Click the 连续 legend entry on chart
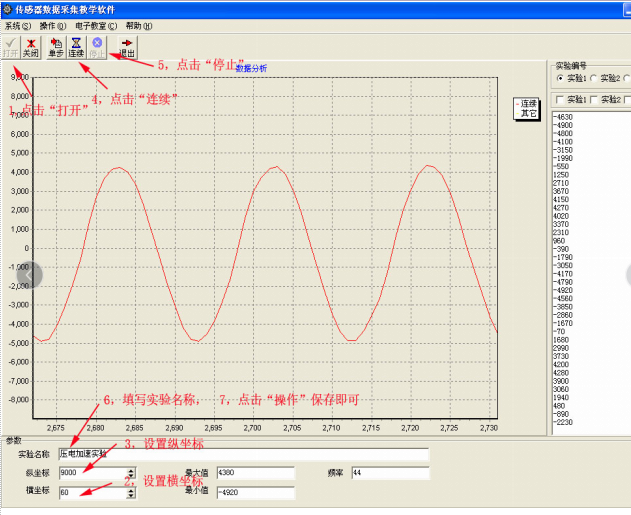Viewport: 631px width, 515px height. point(528,103)
